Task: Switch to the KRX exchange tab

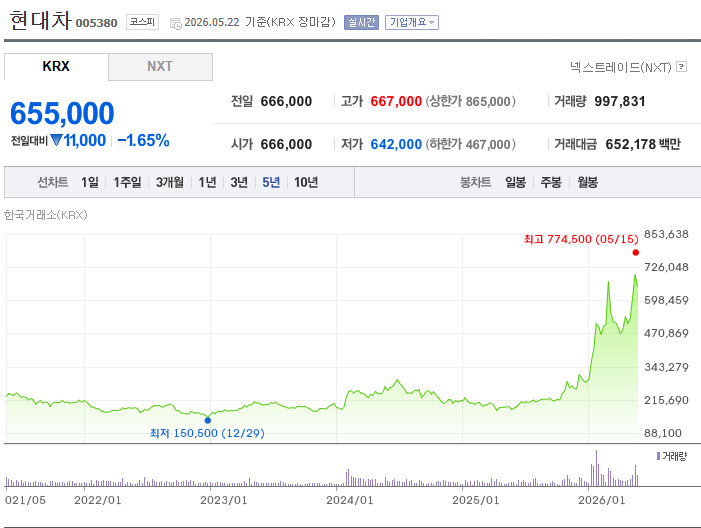Action: pos(56,67)
